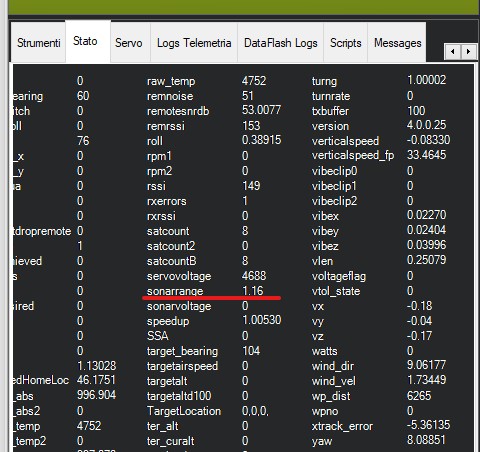Select the satcountB label
This screenshot has width=480, height=452.
pyautogui.click(x=171, y=261)
